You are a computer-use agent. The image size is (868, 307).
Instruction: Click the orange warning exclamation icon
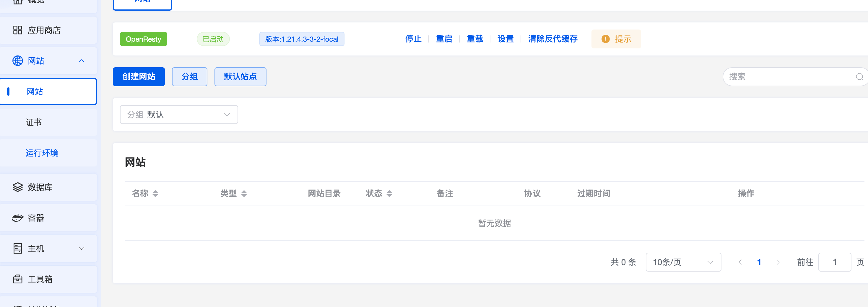pyautogui.click(x=606, y=39)
